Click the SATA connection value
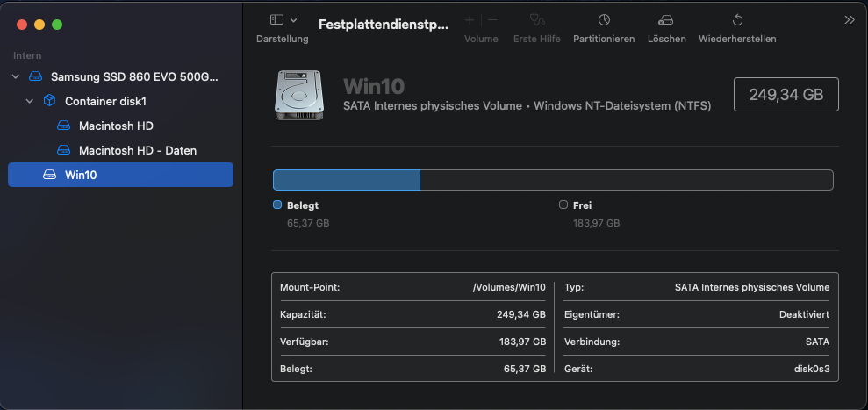 pos(818,342)
